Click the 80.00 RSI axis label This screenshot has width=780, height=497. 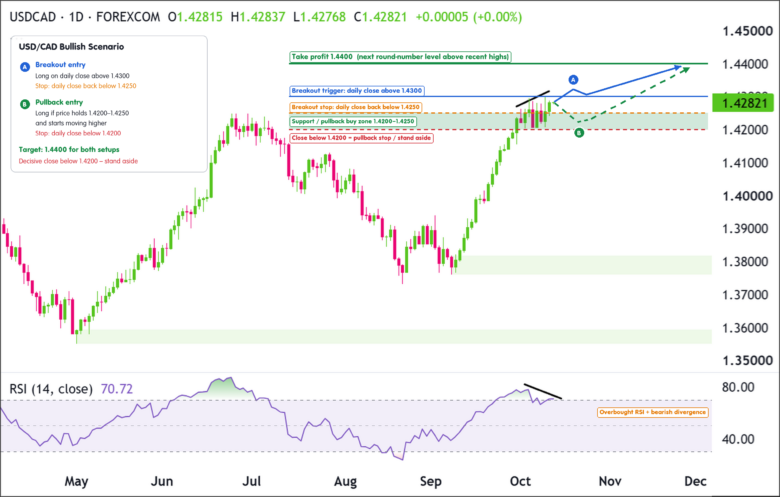738,387
